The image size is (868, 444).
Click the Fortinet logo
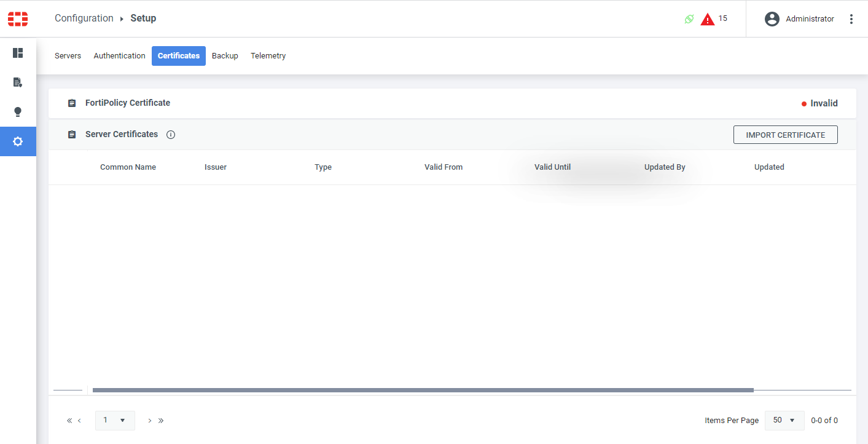tap(18, 18)
